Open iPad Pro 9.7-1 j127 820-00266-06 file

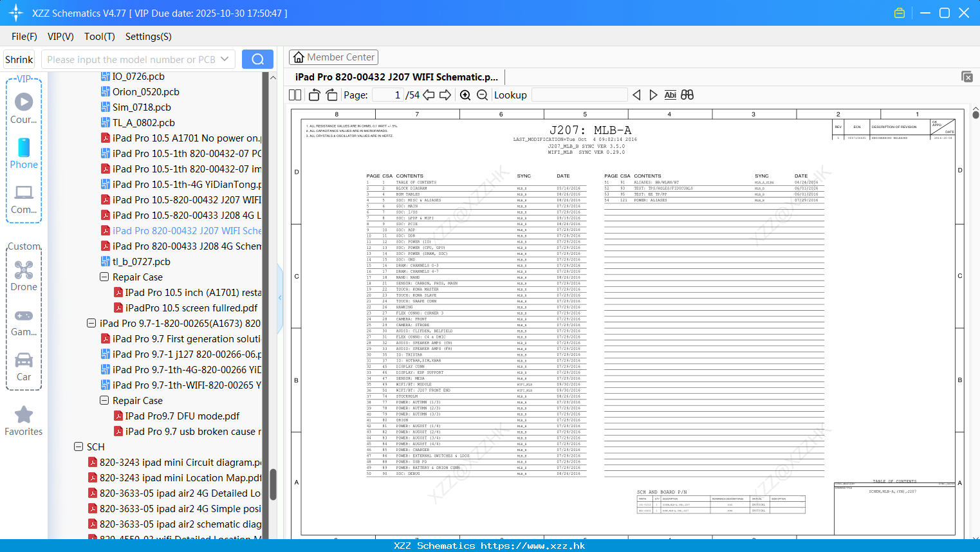point(181,354)
